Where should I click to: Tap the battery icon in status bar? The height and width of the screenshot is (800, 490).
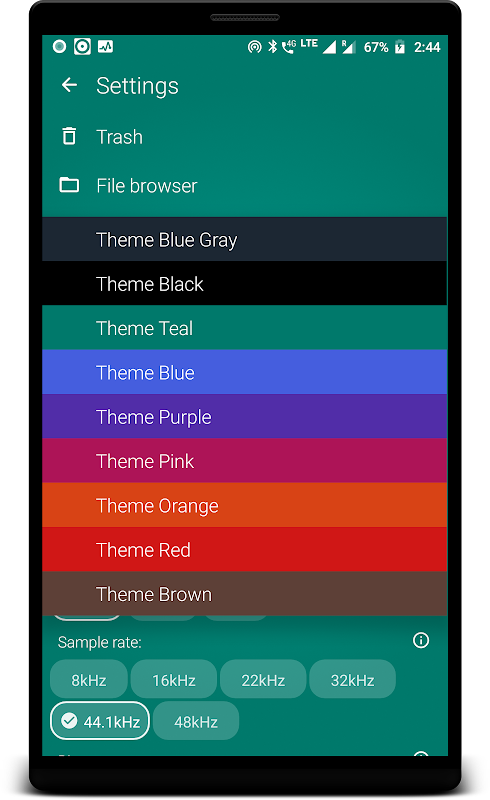tap(400, 47)
